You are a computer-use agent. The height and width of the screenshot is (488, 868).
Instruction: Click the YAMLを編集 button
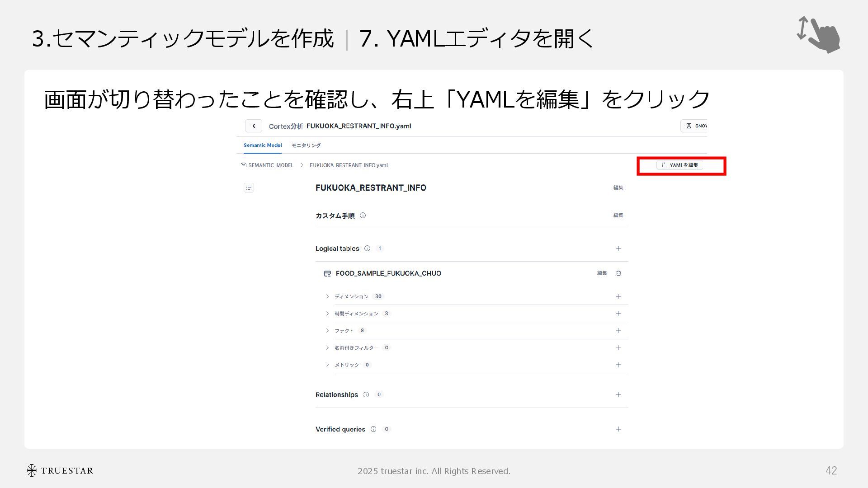pos(679,165)
